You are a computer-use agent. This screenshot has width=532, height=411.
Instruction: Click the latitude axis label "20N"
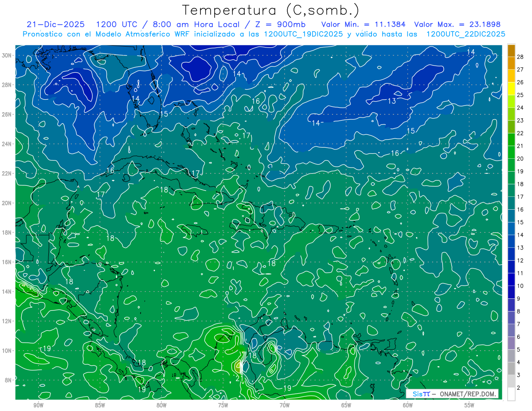pos(7,203)
